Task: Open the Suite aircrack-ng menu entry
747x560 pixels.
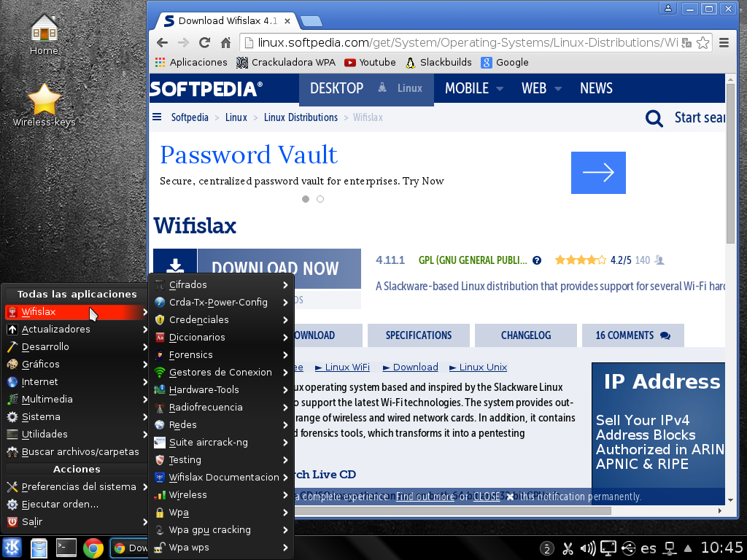Action: pyautogui.click(x=222, y=443)
